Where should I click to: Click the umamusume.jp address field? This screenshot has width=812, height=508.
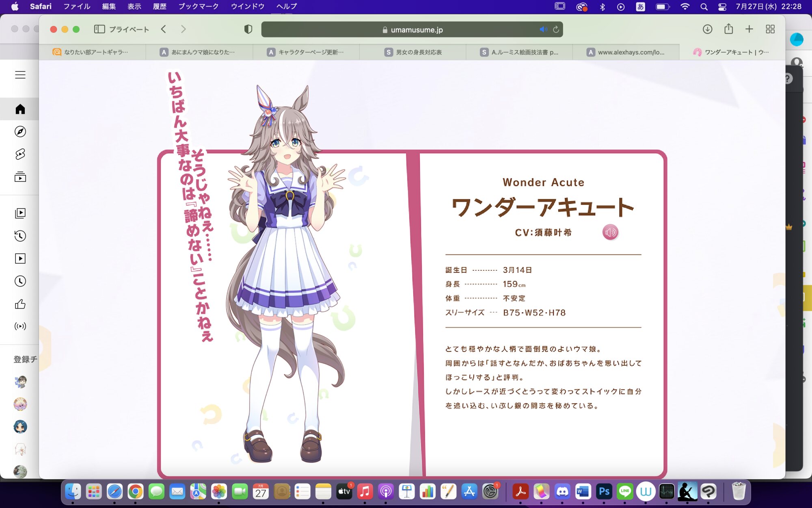417,30
